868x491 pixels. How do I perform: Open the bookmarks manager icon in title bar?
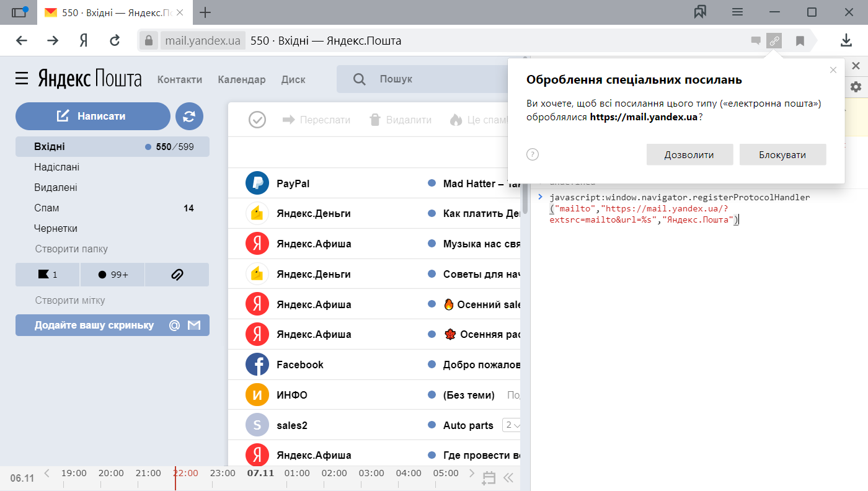701,12
